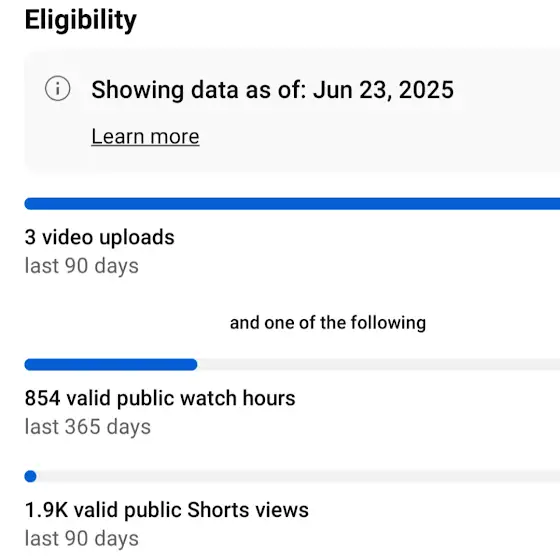
Task: Open the Learn more link
Action: [x=145, y=136]
